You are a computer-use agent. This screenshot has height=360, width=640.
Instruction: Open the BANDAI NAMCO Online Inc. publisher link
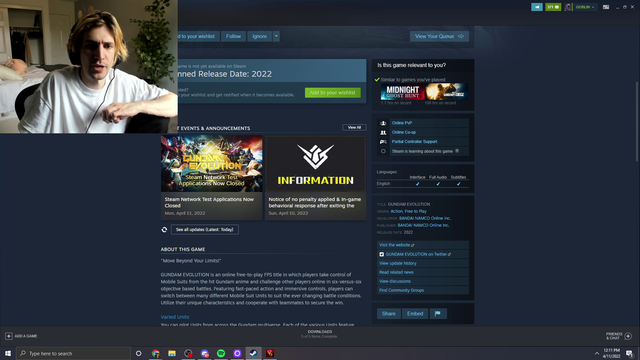point(423,225)
